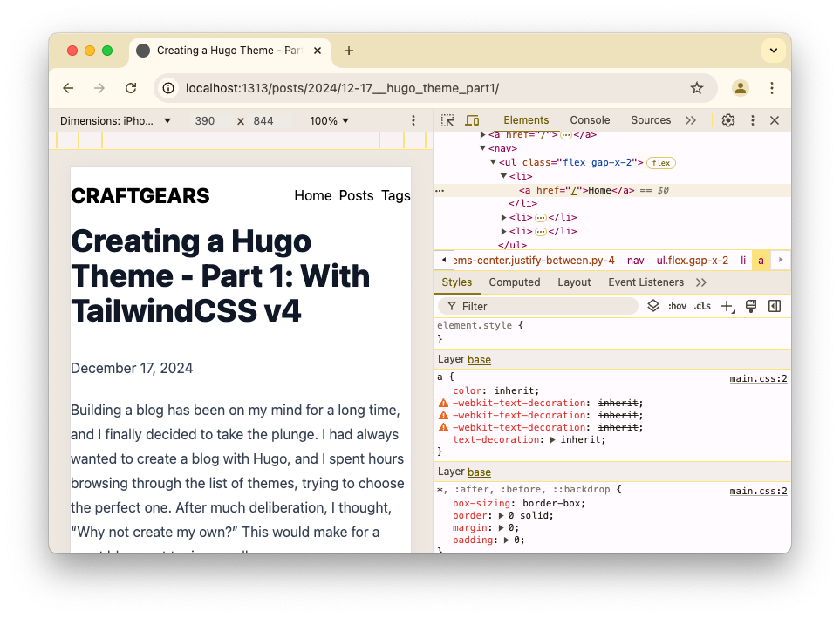
Task: Collapse the nav element node
Action: pos(482,148)
